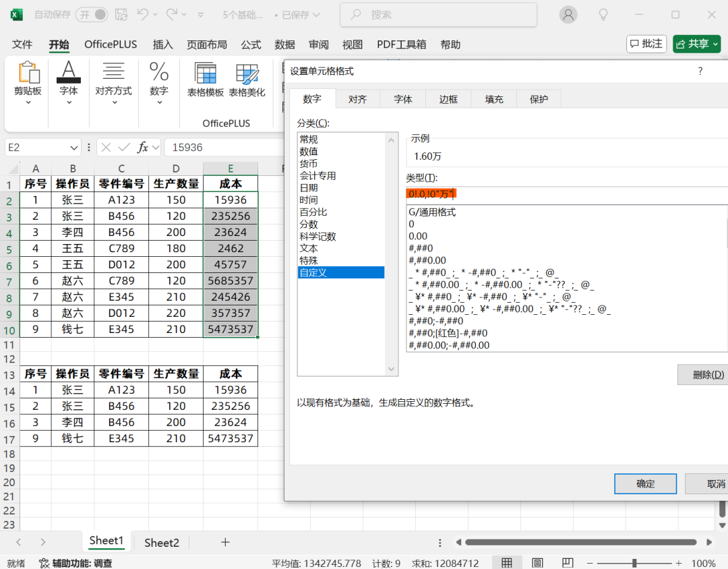This screenshot has height=569, width=728.
Task: Select the normal view icon in status bar
Action: pos(506,562)
